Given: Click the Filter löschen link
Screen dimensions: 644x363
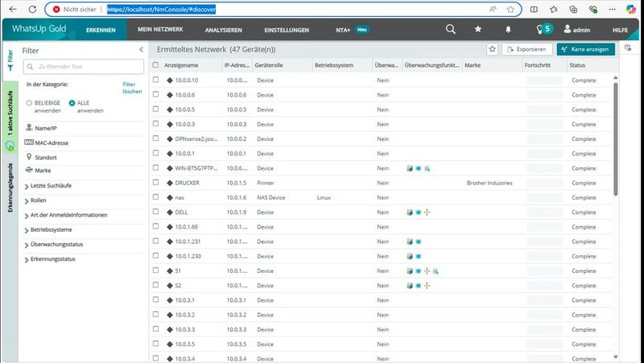Looking at the screenshot, I should tap(132, 88).
